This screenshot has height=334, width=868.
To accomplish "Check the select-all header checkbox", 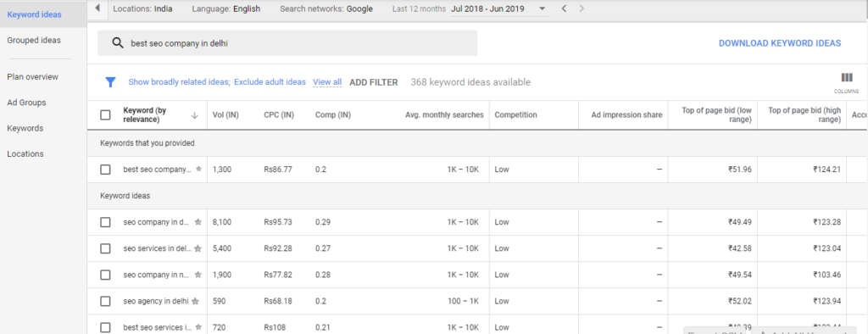I will pos(105,114).
